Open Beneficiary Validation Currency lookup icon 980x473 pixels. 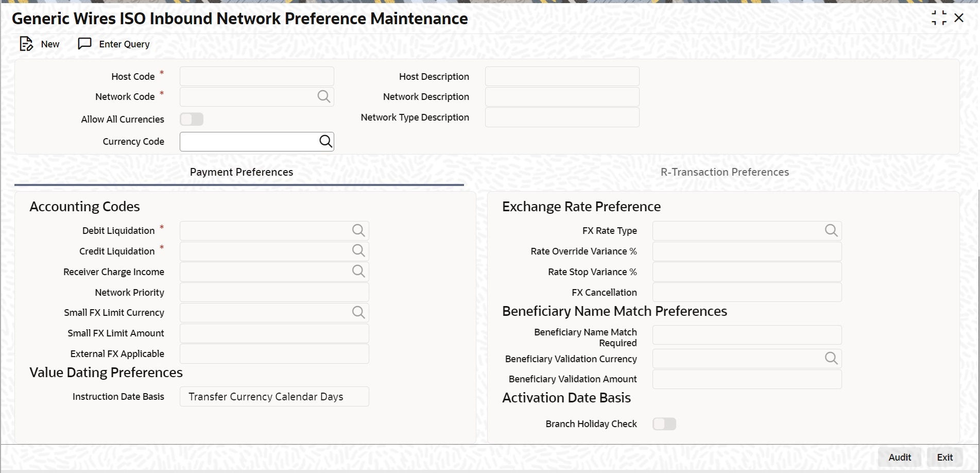tap(831, 359)
